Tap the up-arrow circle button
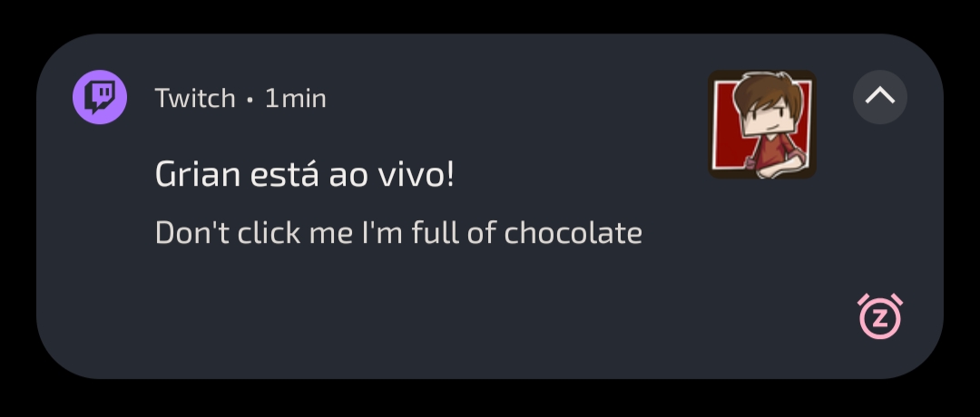 [879, 97]
